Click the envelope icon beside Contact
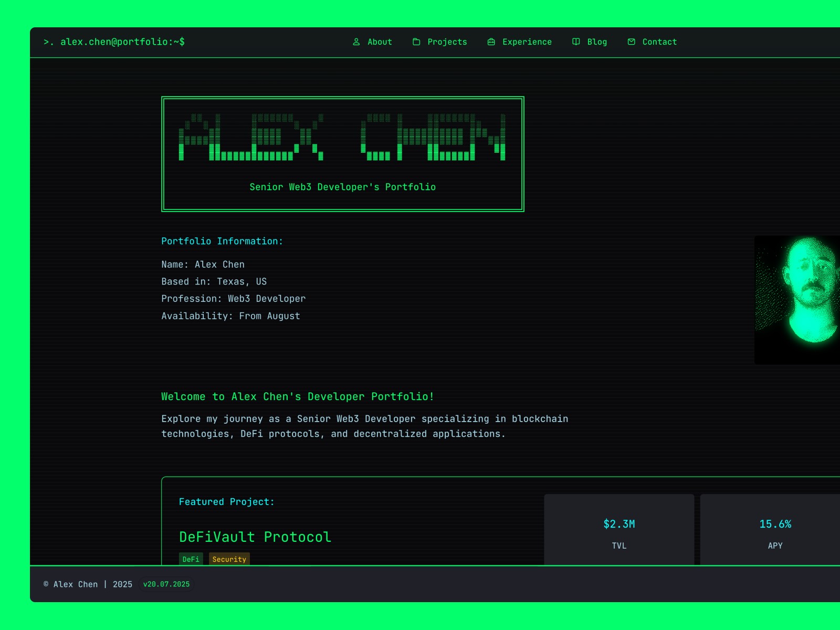This screenshot has width=840, height=630. (x=632, y=42)
